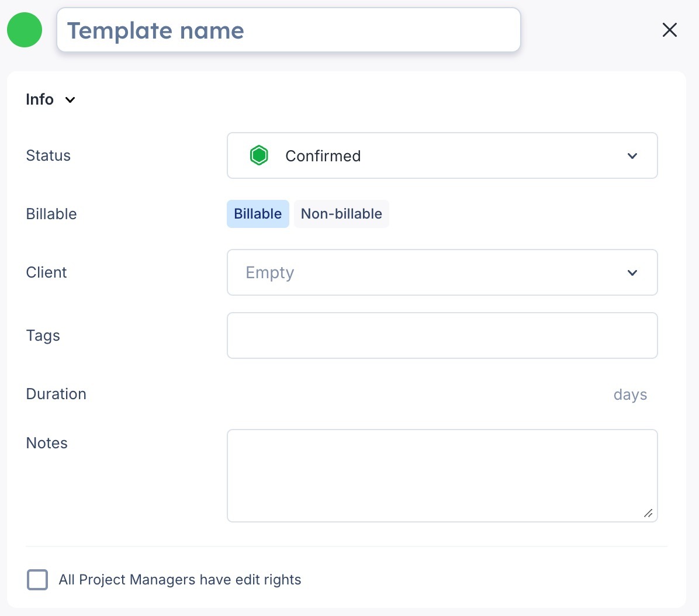Select the Billable option

[258, 214]
